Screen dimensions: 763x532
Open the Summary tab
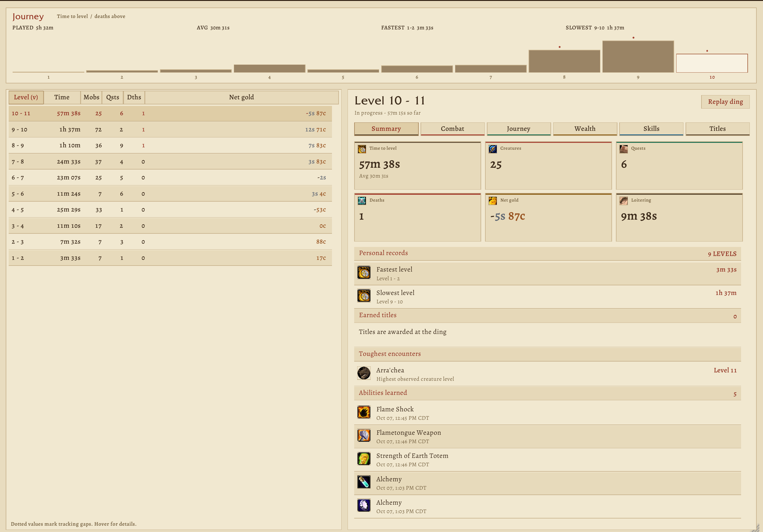tap(386, 129)
